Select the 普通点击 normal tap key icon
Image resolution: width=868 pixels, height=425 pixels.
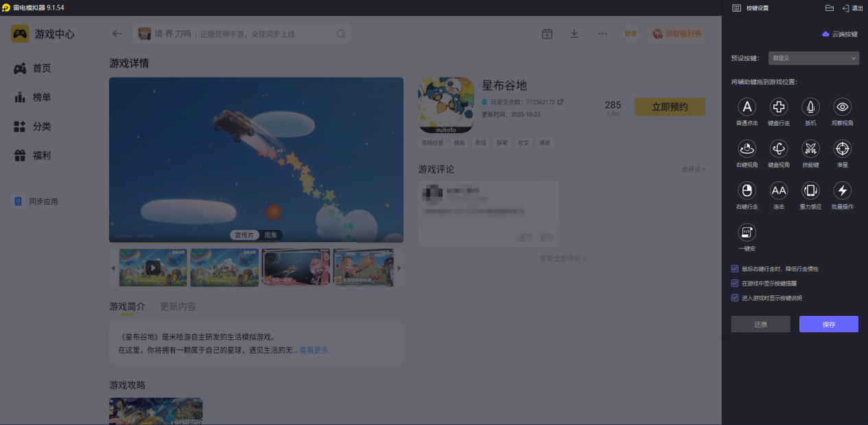click(x=747, y=107)
